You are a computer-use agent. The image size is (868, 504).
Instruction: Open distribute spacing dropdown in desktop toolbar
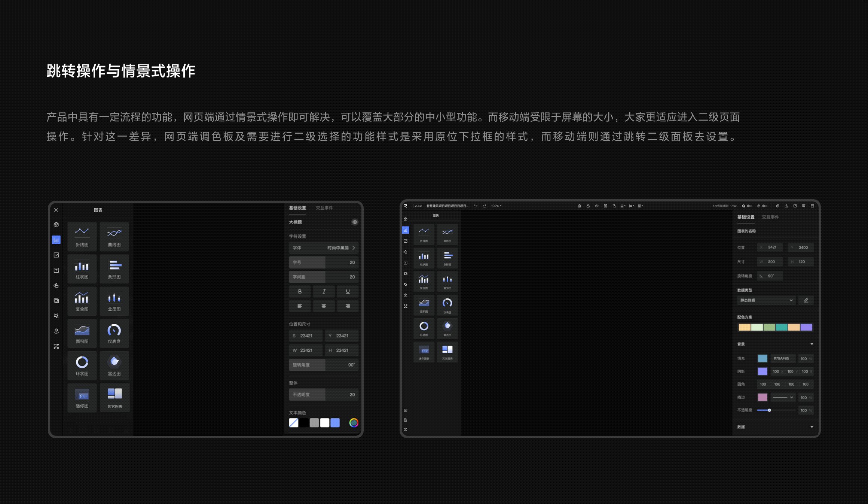coord(640,206)
